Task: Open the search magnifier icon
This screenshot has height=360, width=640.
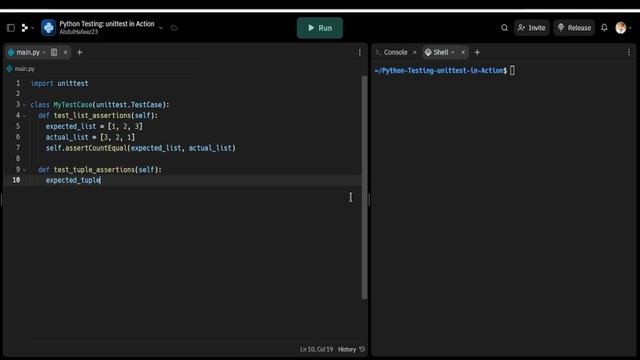Action: [x=504, y=28]
